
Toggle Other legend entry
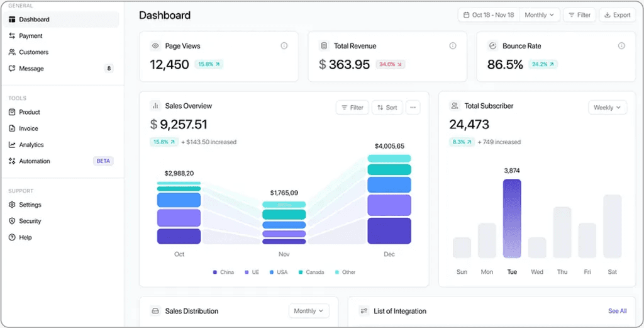[345, 272]
